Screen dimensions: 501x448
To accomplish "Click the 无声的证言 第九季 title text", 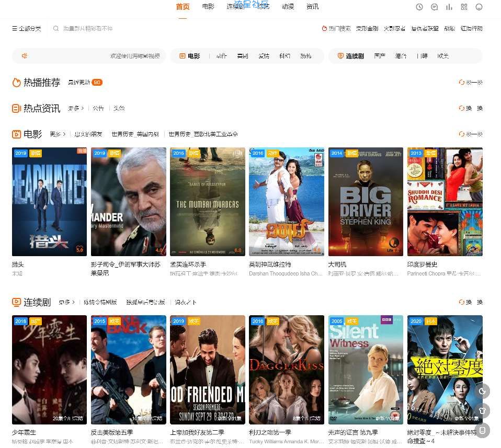I will pyautogui.click(x=353, y=432).
